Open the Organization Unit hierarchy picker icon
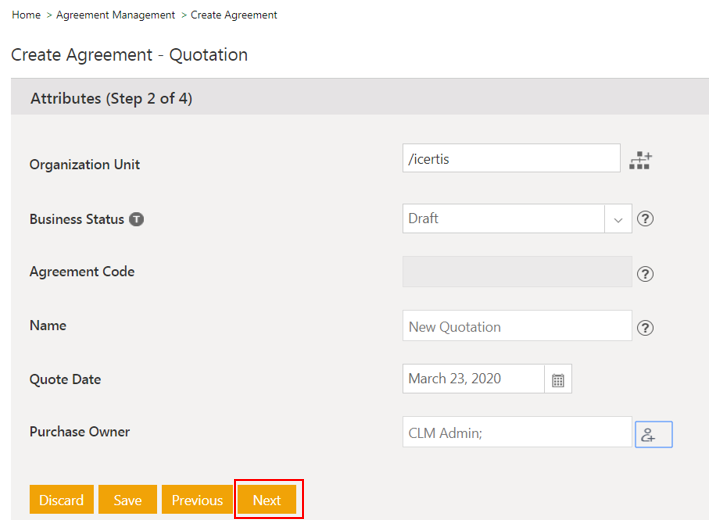The width and height of the screenshot is (715, 529). [x=640, y=160]
